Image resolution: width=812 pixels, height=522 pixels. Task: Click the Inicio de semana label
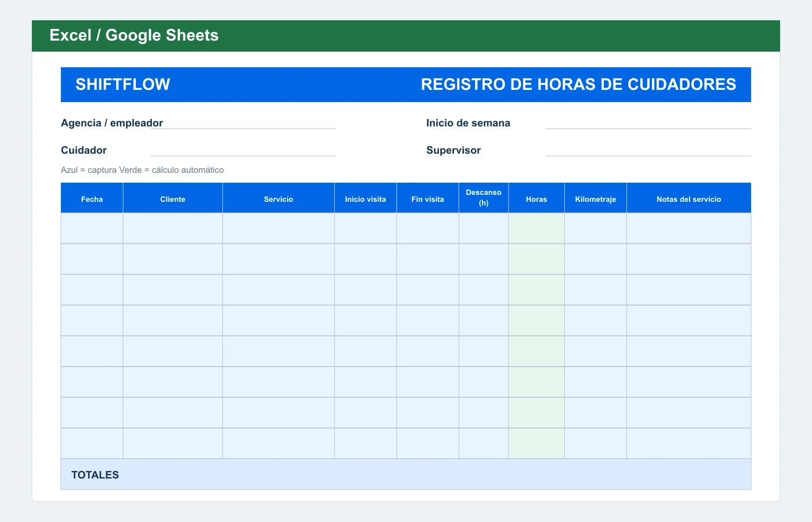point(468,123)
